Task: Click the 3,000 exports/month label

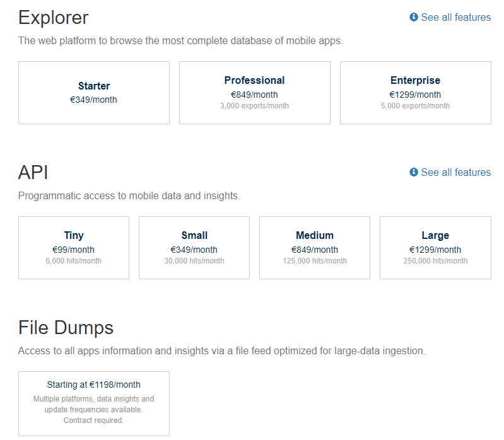Action: (254, 106)
